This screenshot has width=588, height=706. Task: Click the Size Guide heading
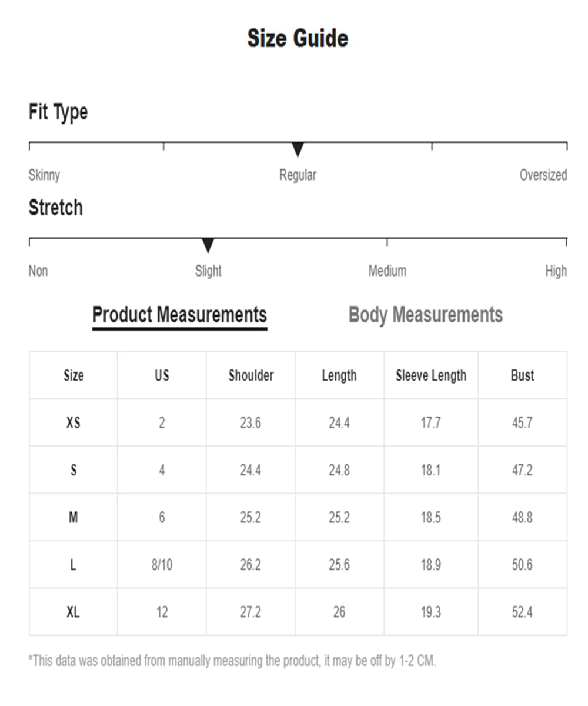298,38
